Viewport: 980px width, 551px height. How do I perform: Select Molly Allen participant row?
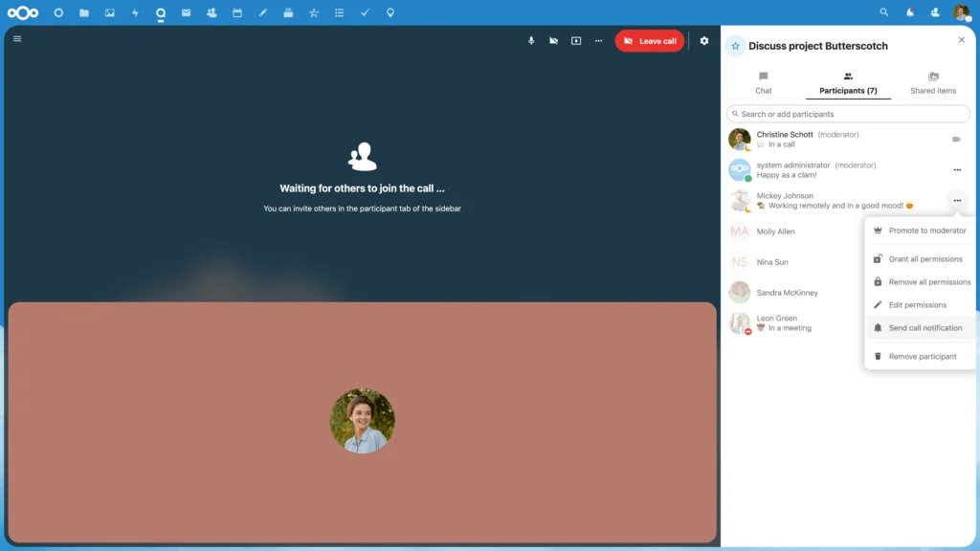coord(796,231)
